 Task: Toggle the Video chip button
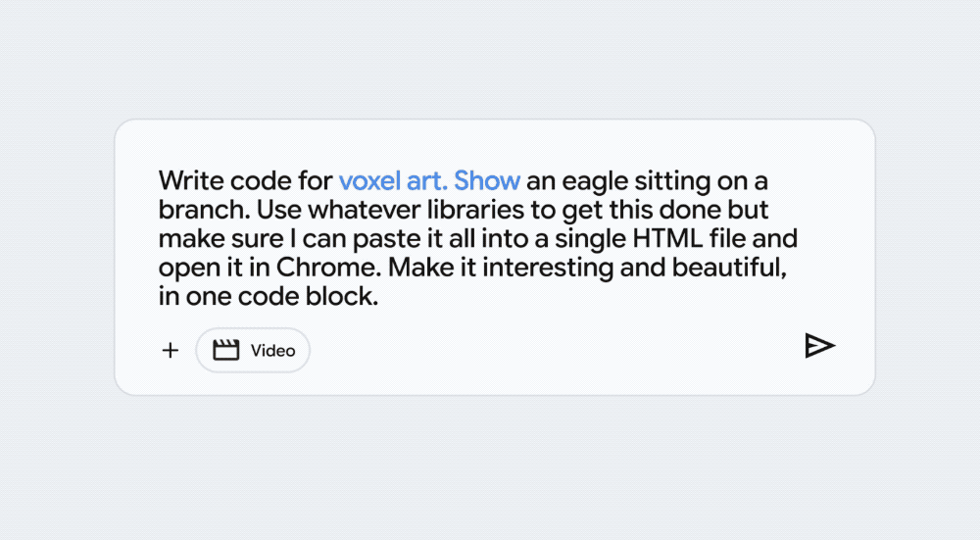(253, 351)
